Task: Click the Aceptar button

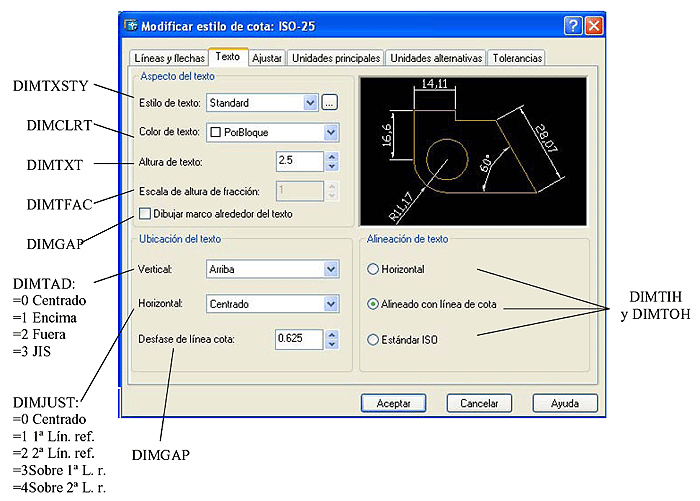Action: pyautogui.click(x=393, y=403)
